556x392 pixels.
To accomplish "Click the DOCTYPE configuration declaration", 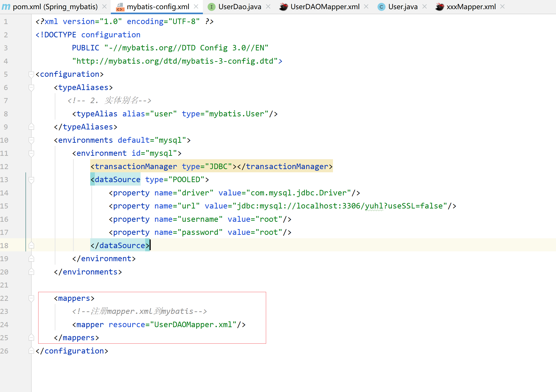I will point(88,35).
